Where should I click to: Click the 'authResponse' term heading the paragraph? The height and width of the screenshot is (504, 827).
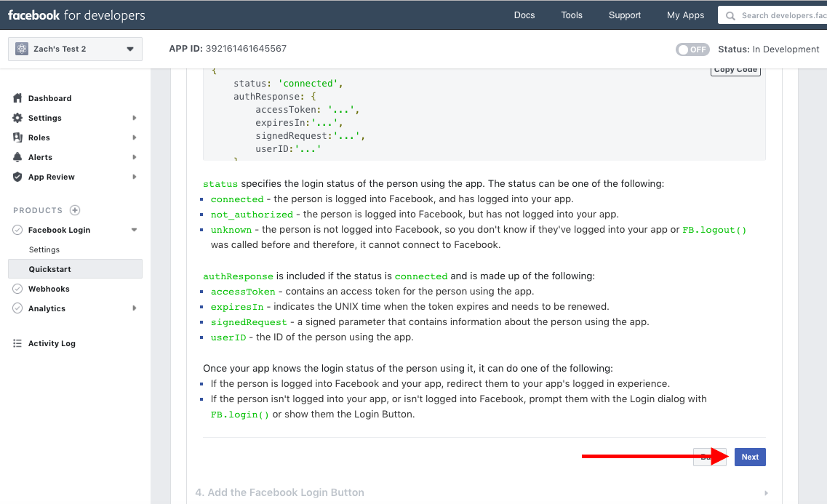[238, 276]
